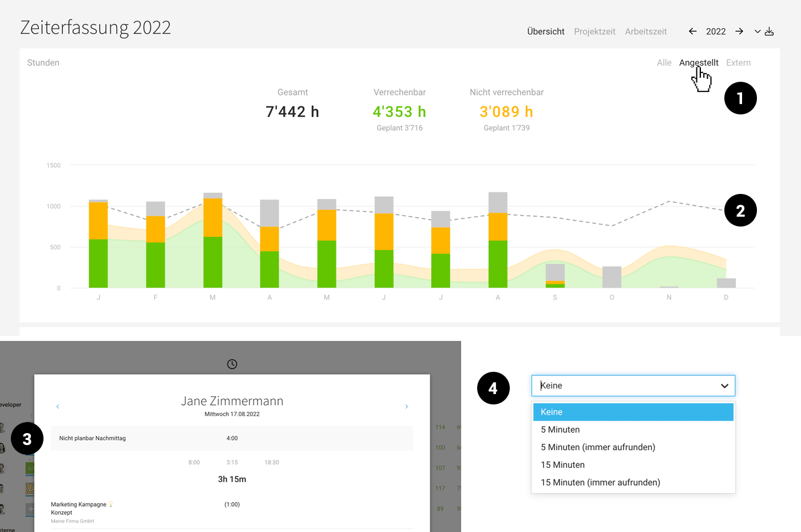Screen dimensions: 801x532
Task: Click the Verrechenbar 4'353 h value
Action: click(399, 112)
